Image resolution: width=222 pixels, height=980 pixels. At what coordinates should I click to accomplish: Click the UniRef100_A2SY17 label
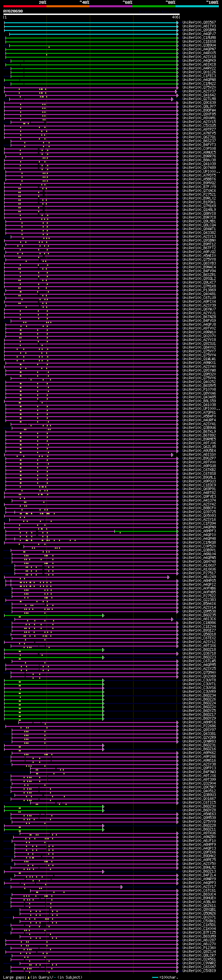(x=199, y=886)
